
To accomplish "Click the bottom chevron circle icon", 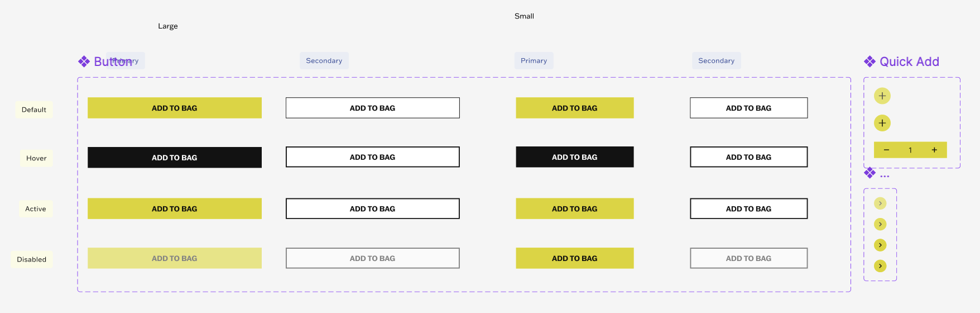I will [880, 265].
